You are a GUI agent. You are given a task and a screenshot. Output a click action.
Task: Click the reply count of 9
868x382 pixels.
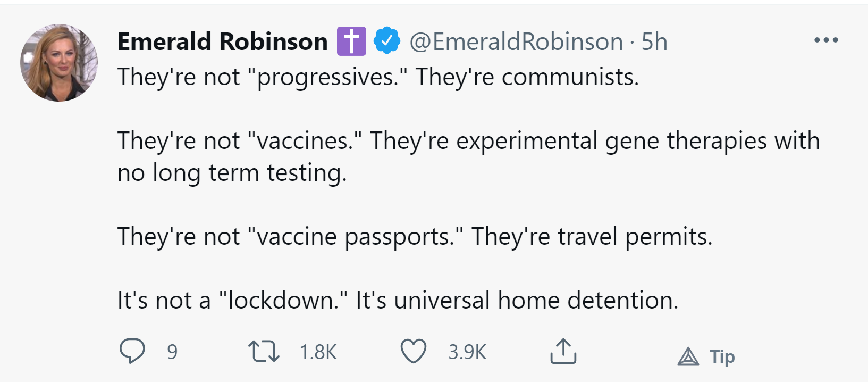coord(172,352)
